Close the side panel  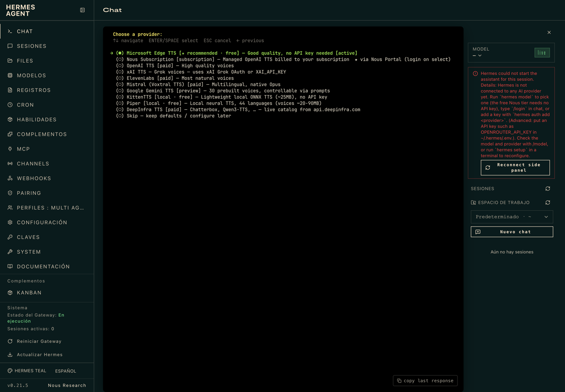(549, 33)
